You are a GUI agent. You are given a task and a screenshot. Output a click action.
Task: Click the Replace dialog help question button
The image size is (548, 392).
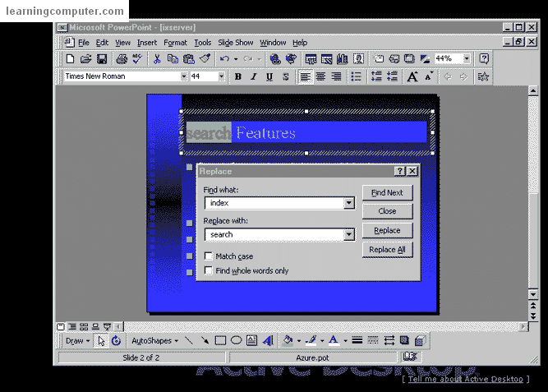399,171
